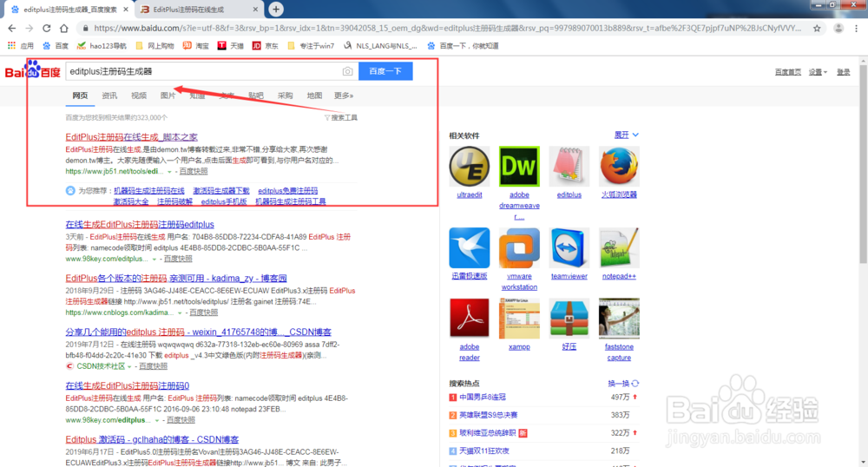
Task: Open new tab with plus button
Action: tap(276, 9)
